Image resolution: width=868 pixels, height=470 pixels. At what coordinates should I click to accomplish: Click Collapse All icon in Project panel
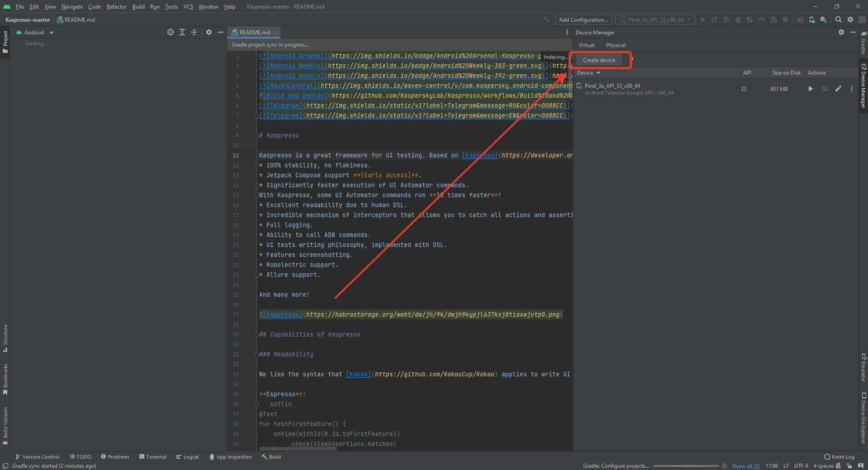pyautogui.click(x=194, y=32)
